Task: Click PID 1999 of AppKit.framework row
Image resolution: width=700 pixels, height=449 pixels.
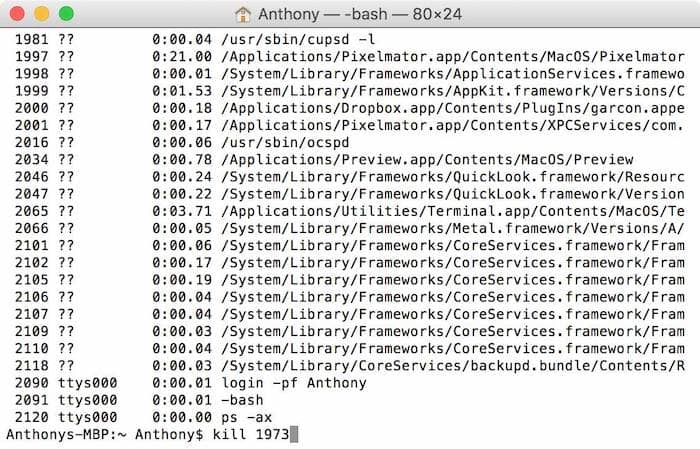Action: 31,91
